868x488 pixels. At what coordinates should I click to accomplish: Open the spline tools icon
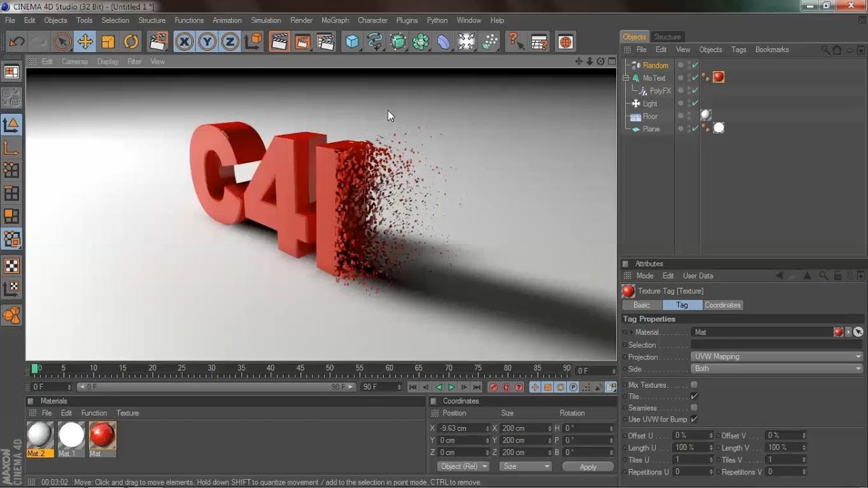[x=375, y=42]
